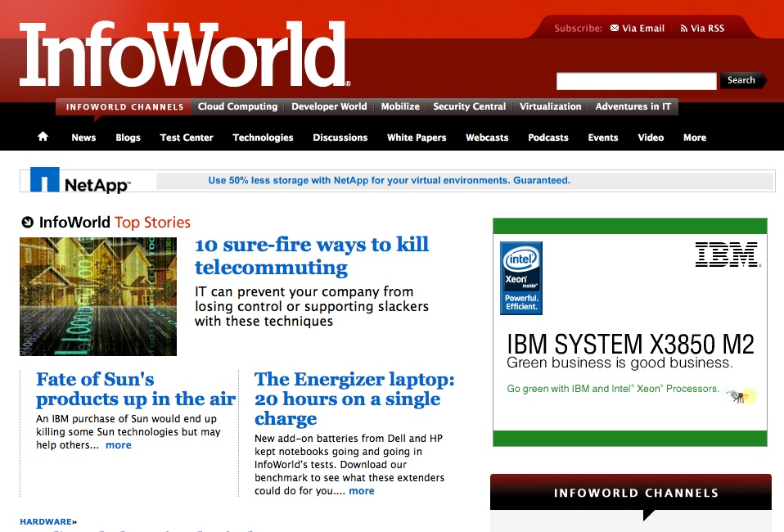Click the Via Email envelope icon
The height and width of the screenshot is (532, 784).
614,28
